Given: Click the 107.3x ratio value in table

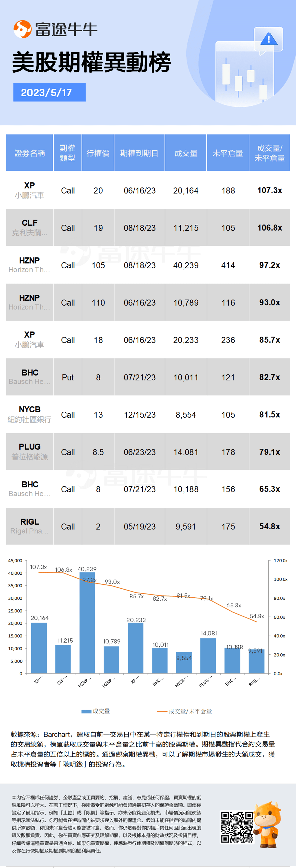Looking at the screenshot, I should coord(269,190).
